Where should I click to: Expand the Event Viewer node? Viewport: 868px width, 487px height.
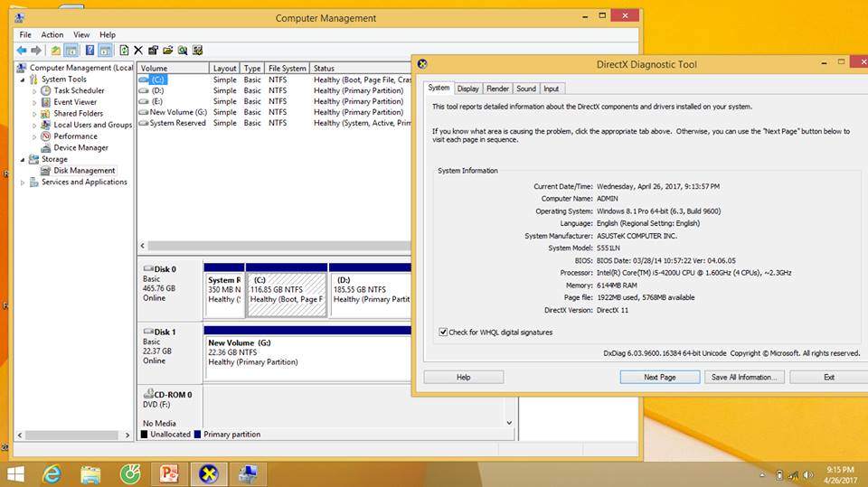(34, 102)
